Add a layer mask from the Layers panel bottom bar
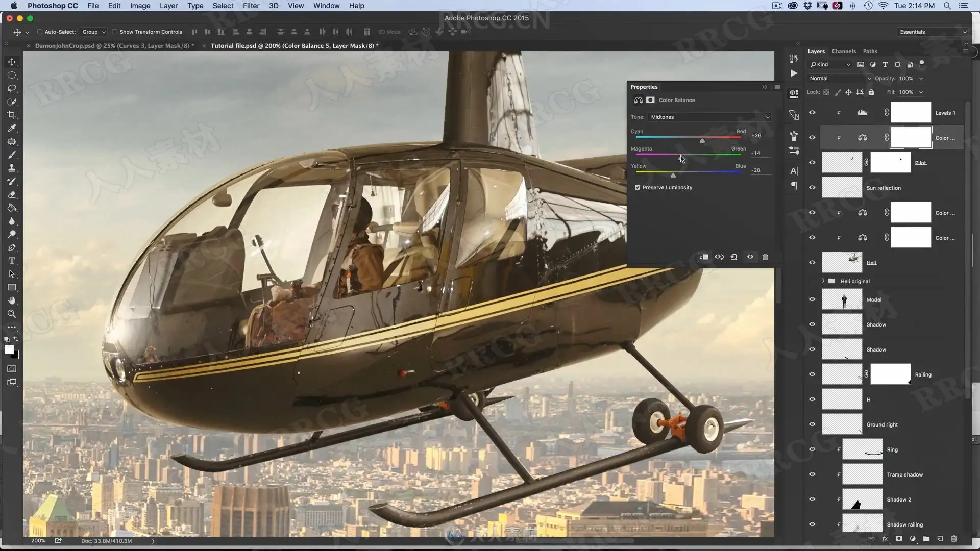The width and height of the screenshot is (980, 551). click(x=899, y=539)
